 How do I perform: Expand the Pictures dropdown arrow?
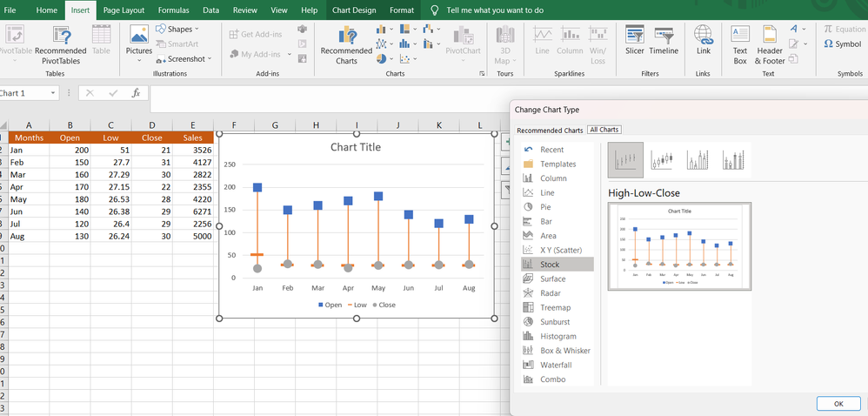click(x=139, y=60)
